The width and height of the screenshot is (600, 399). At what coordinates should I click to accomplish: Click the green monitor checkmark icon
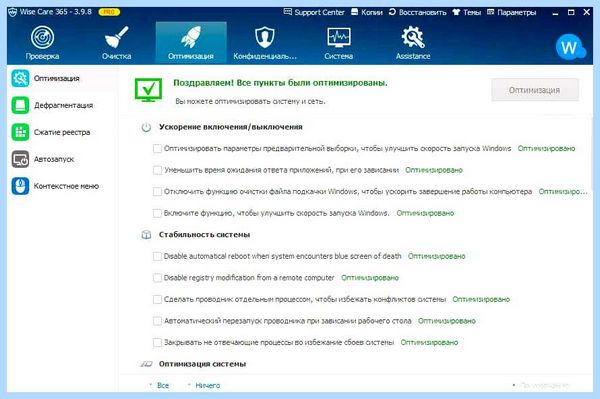pyautogui.click(x=148, y=90)
